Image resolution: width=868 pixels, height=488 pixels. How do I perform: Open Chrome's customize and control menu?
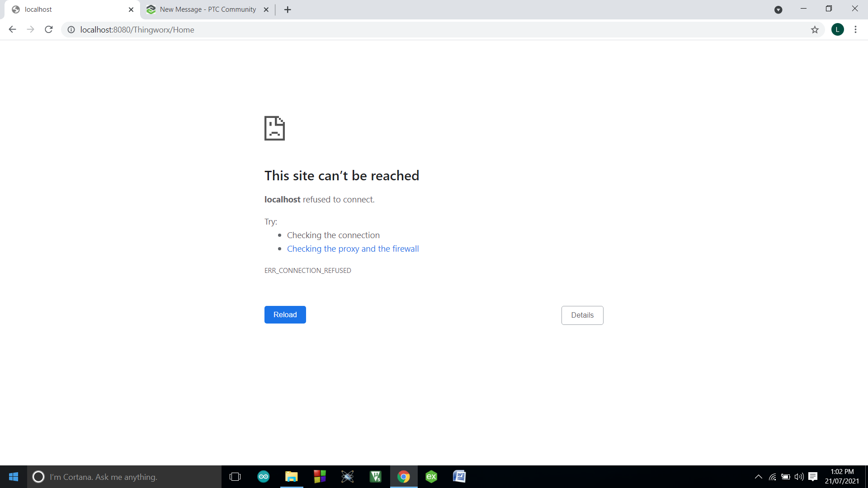point(855,29)
